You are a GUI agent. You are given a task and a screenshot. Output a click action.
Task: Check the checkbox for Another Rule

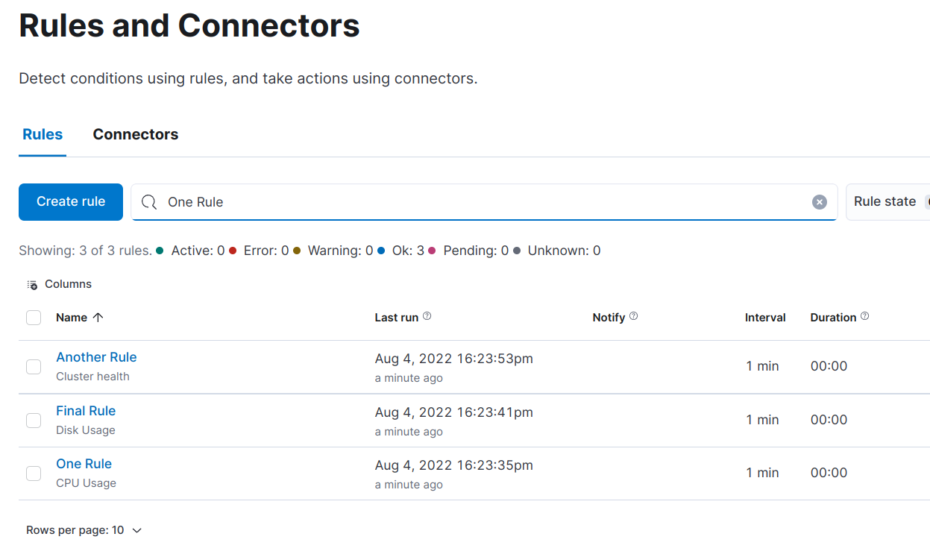tap(34, 366)
